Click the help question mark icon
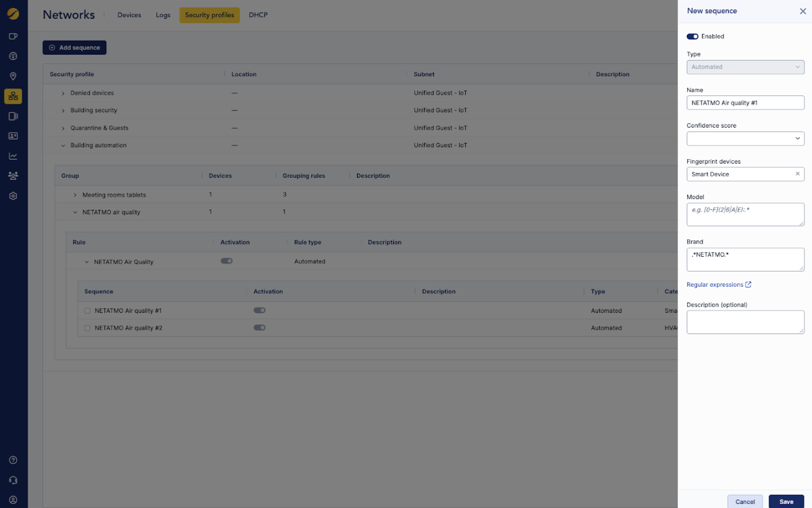The image size is (812, 508). (13, 460)
